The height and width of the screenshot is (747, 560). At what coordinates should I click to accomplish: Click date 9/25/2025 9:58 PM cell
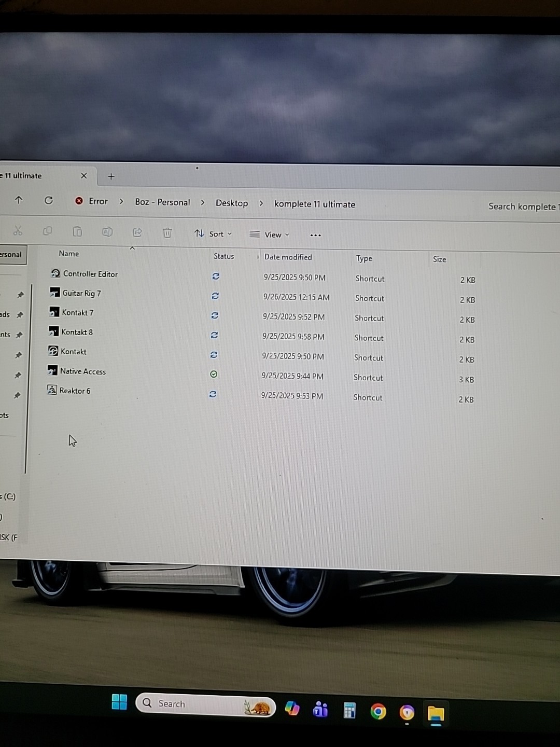[293, 337]
